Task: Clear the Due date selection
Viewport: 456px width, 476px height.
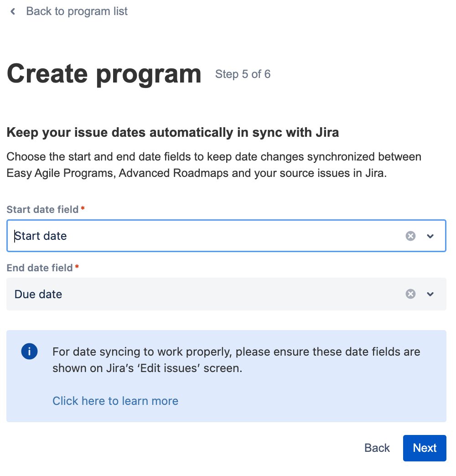Action: click(411, 294)
